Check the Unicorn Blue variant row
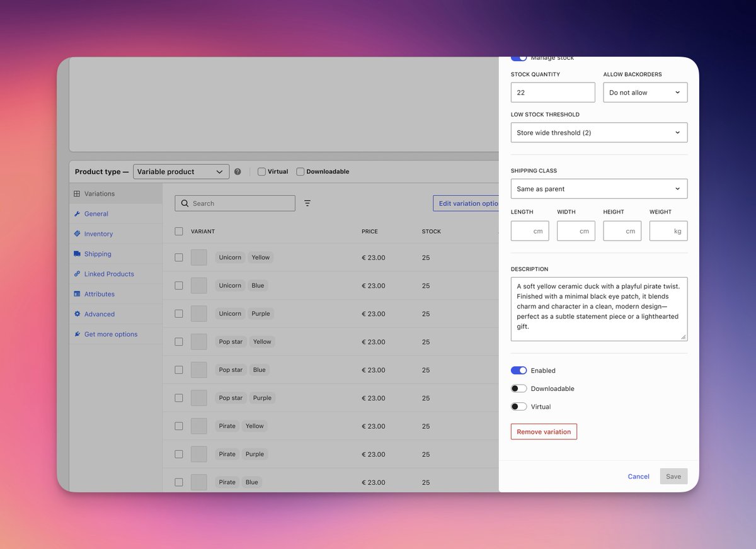The width and height of the screenshot is (756, 549). point(179,285)
